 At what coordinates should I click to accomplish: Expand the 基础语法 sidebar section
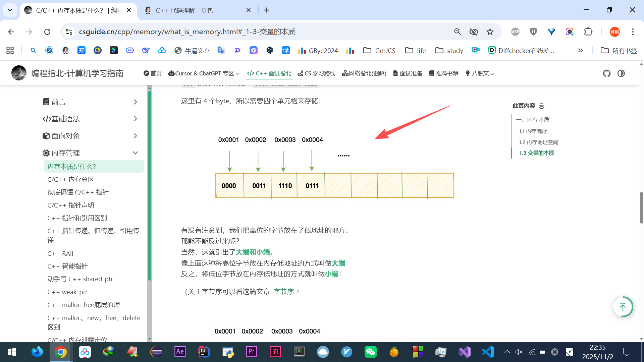(x=135, y=119)
